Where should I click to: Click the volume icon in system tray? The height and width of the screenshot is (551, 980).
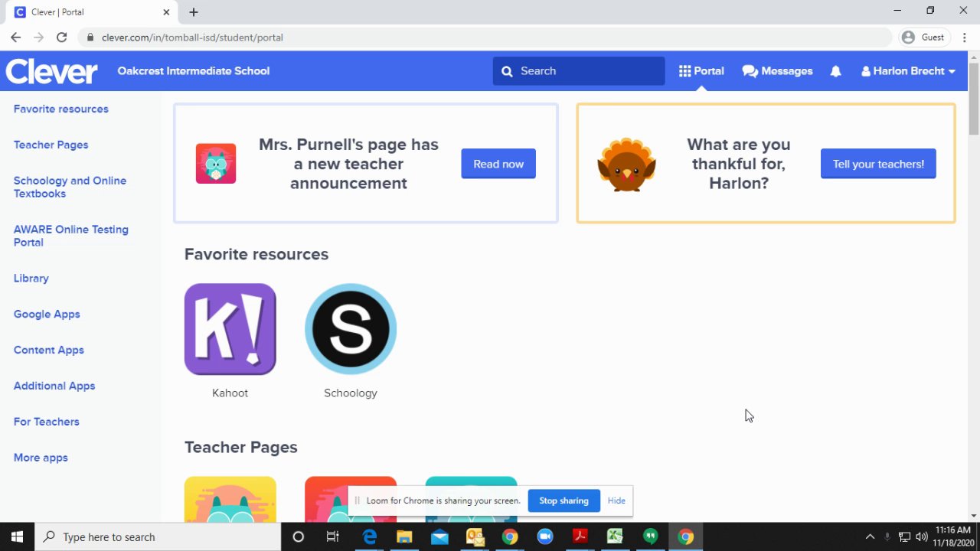click(x=921, y=536)
